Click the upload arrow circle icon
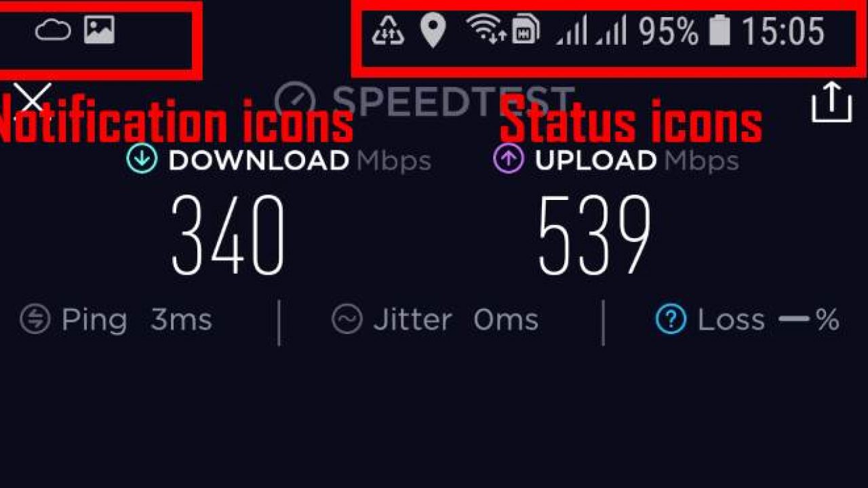868x488 pixels. [x=509, y=159]
